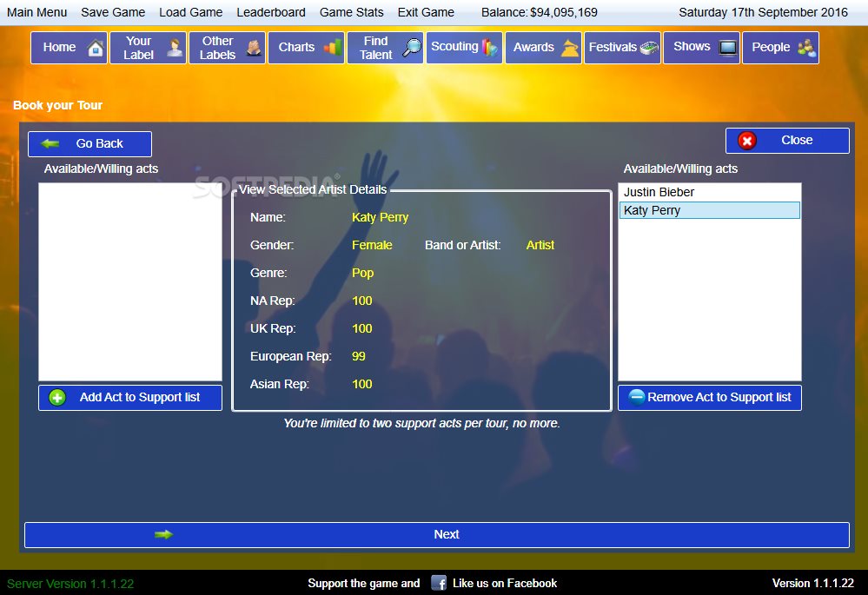Click the date Saturday 17th September 2016
Screen dimensions: 868x595
click(763, 12)
